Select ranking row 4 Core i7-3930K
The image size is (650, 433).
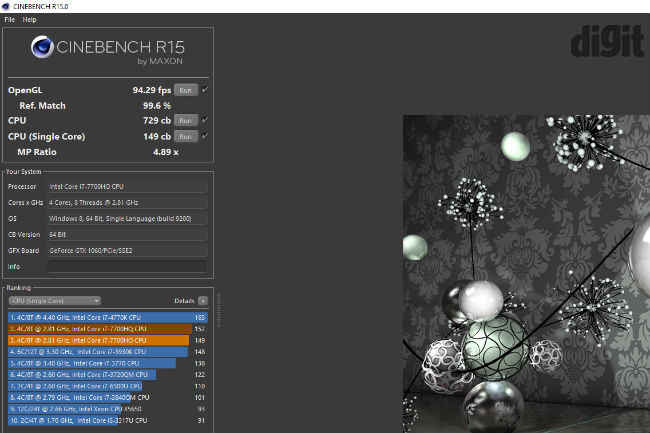point(108,352)
